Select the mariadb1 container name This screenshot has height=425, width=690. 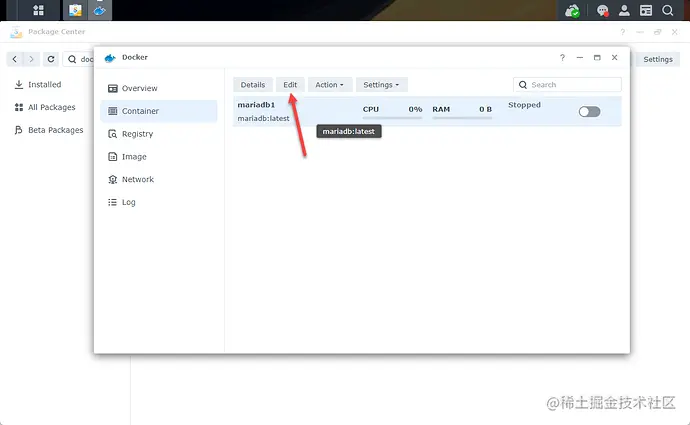pyautogui.click(x=256, y=105)
